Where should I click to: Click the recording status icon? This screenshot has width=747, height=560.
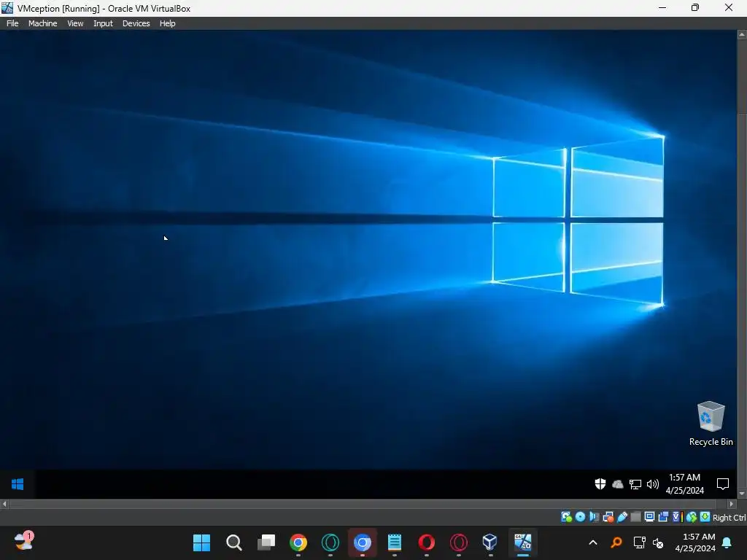(663, 517)
